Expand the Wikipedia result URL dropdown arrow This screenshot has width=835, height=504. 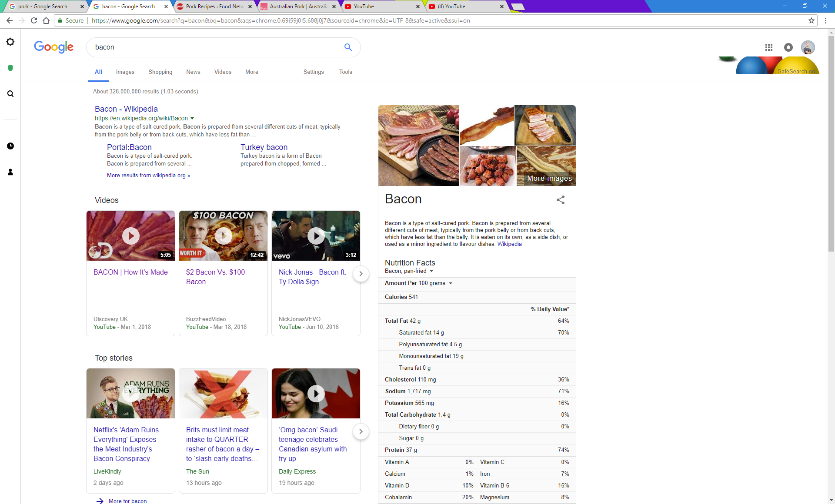(x=192, y=119)
